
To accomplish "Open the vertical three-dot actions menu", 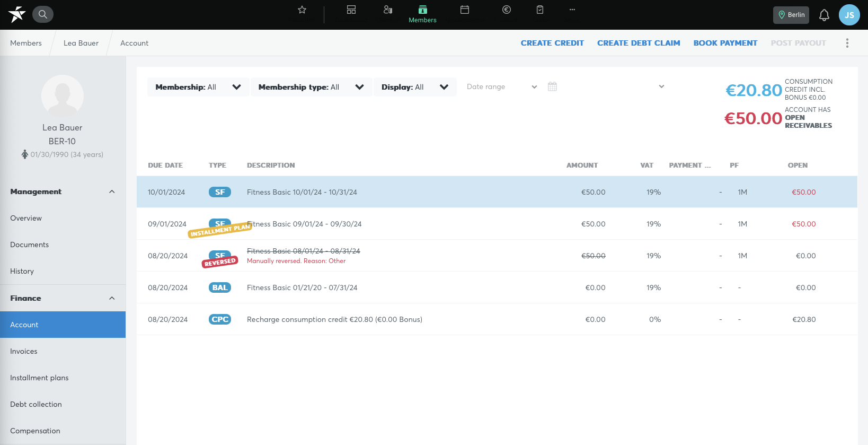I will [x=847, y=43].
